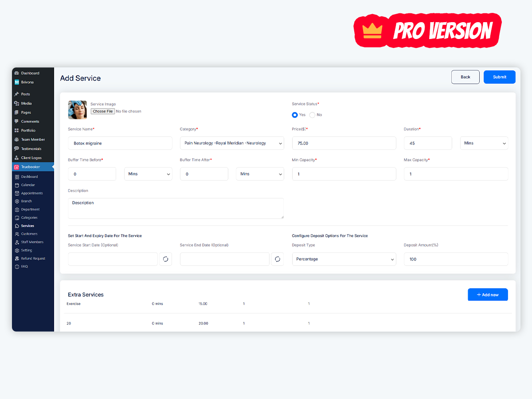This screenshot has height=399, width=532.
Task: Click the Choose File control for Service Image
Action: (102, 111)
